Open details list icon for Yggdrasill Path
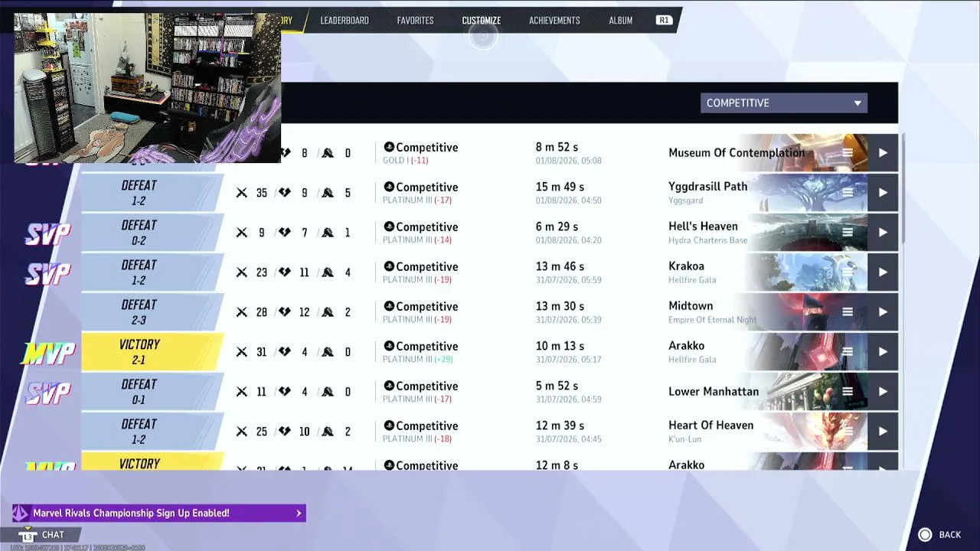The image size is (980, 551). coord(848,193)
